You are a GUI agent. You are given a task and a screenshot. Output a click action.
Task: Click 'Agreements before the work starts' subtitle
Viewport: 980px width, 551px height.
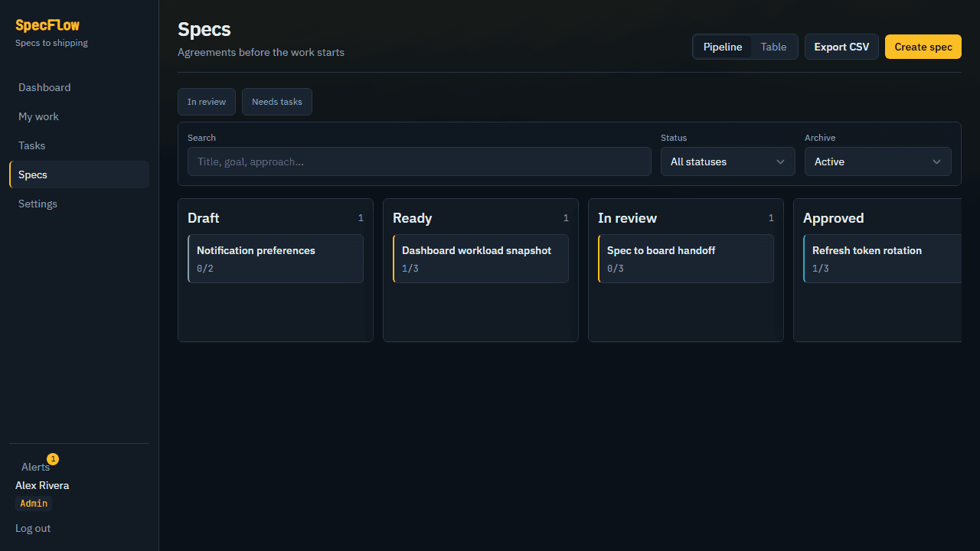coord(261,53)
